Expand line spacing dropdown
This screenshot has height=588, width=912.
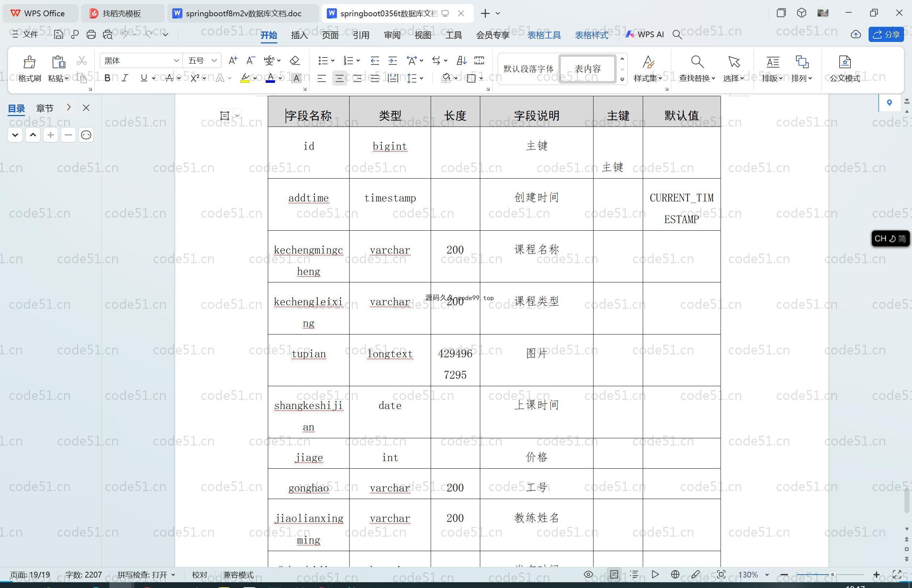[421, 78]
